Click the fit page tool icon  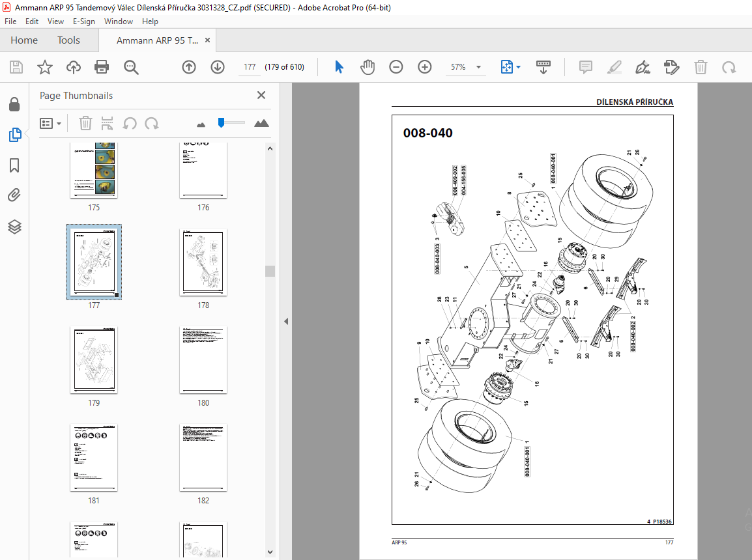click(506, 67)
